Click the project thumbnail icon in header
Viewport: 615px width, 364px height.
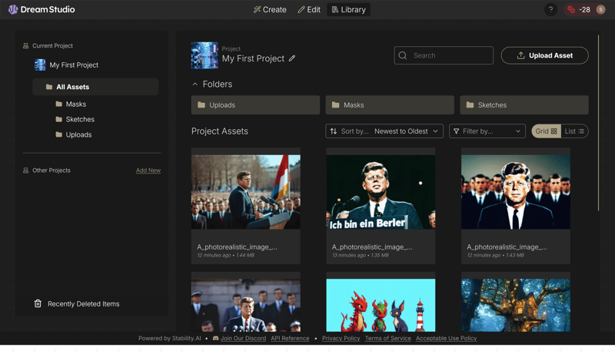(x=204, y=55)
